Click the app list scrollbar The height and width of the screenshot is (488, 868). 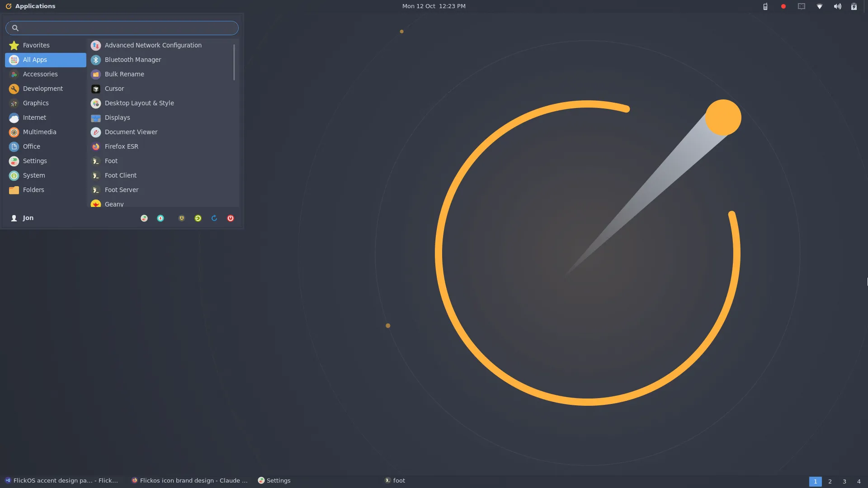coord(234,62)
